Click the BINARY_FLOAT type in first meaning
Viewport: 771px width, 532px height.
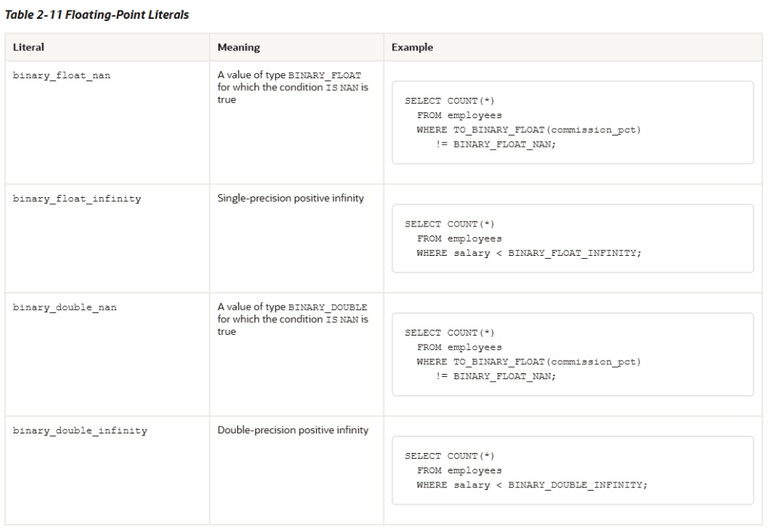coord(325,76)
